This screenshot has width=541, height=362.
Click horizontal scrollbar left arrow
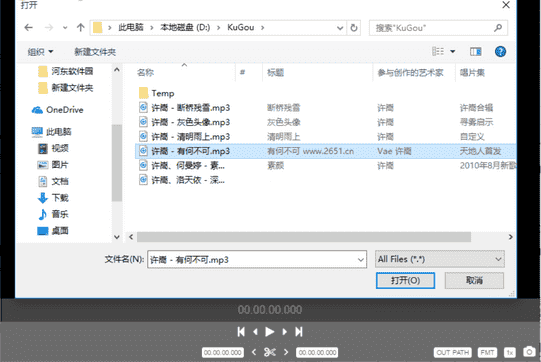pyautogui.click(x=131, y=237)
